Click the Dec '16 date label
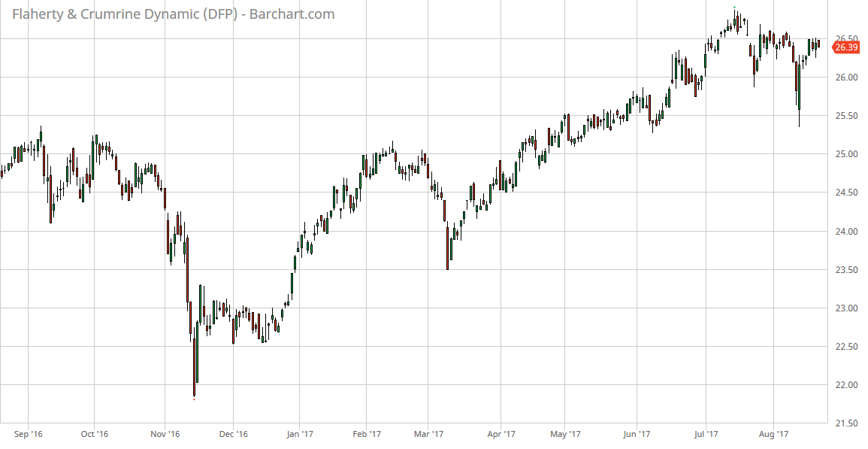The height and width of the screenshot is (449, 868). tap(234, 434)
